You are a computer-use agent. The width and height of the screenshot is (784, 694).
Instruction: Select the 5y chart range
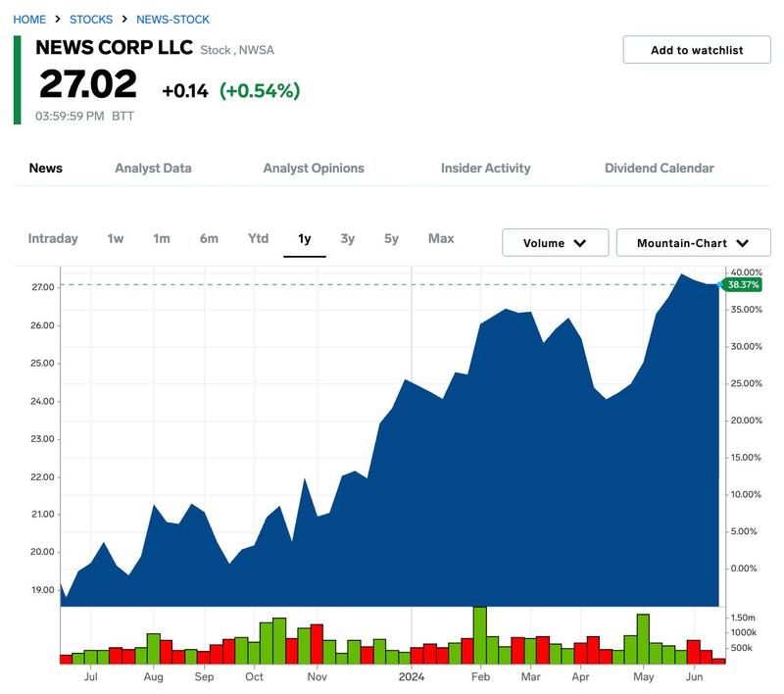click(391, 238)
